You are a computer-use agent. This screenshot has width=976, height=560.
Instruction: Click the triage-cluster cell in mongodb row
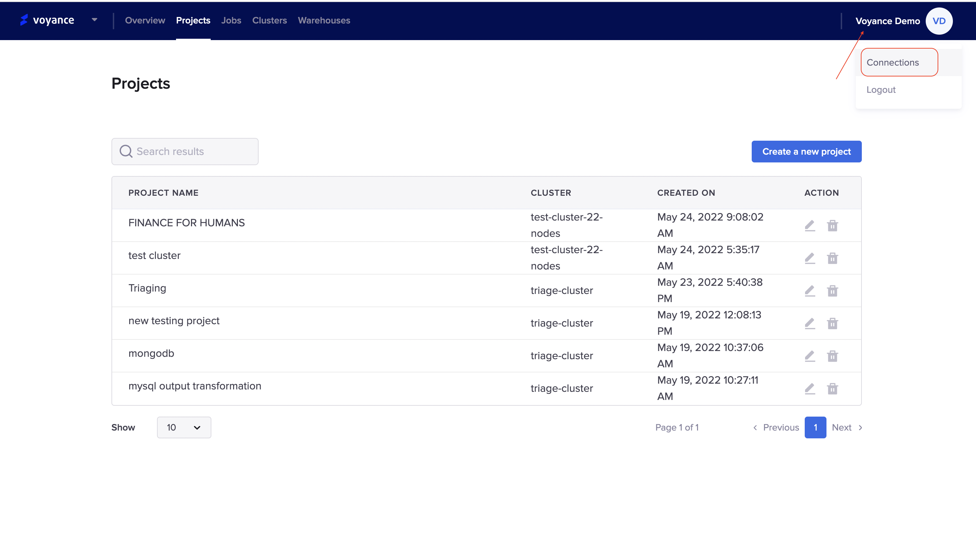(562, 356)
